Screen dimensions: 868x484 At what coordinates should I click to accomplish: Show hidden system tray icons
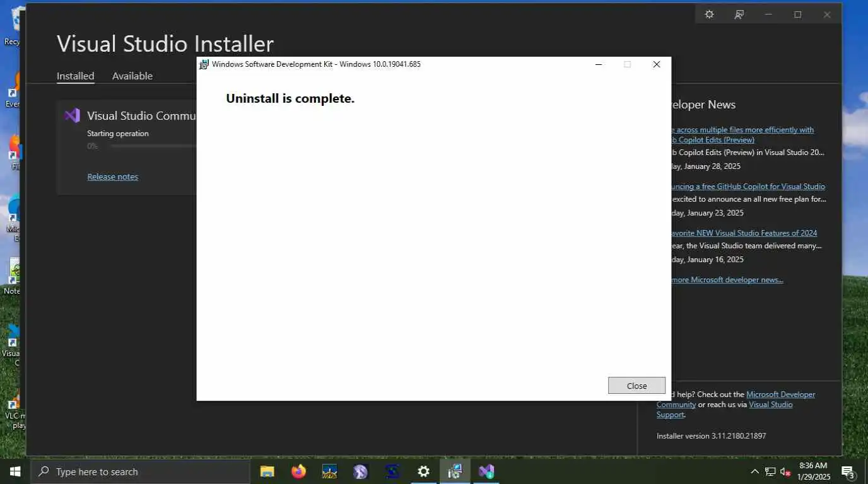[754, 471]
